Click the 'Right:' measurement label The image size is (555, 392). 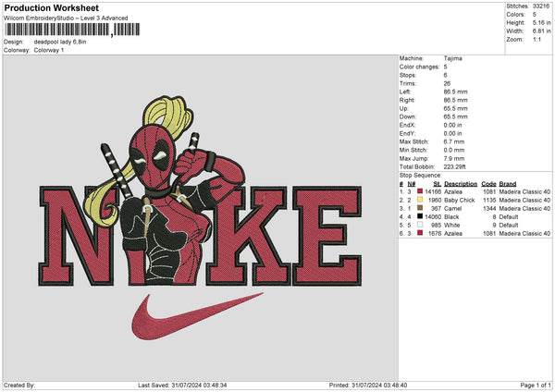(407, 100)
